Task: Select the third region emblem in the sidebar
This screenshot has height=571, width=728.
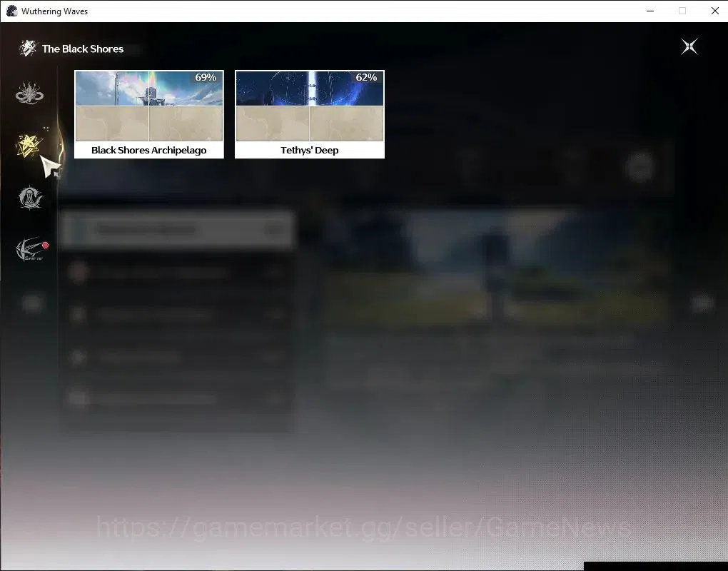Action: pyautogui.click(x=30, y=198)
